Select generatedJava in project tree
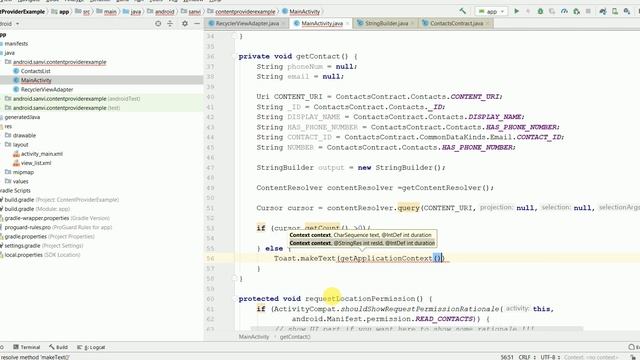The height and width of the screenshot is (360, 640). click(x=22, y=117)
